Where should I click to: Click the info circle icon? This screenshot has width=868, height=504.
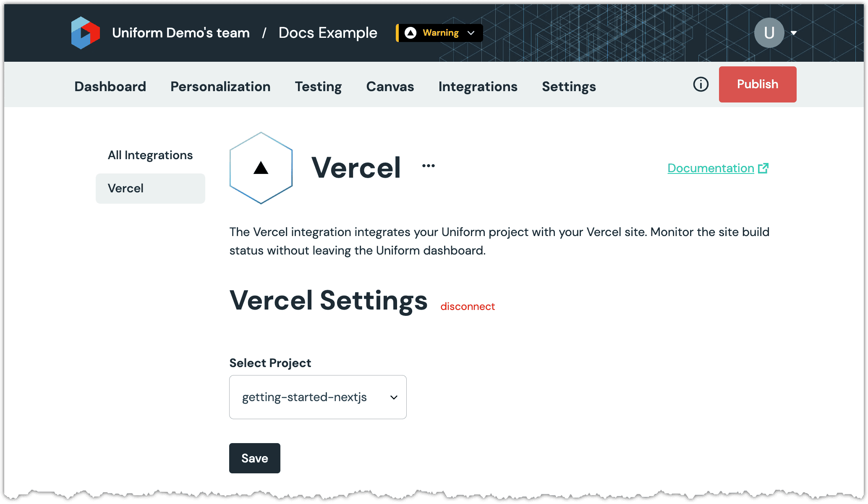coord(701,84)
